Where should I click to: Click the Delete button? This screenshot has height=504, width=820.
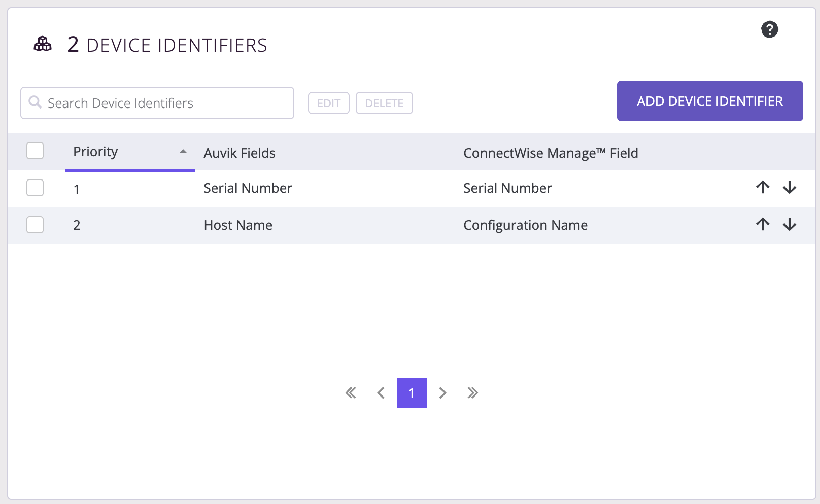coord(384,103)
